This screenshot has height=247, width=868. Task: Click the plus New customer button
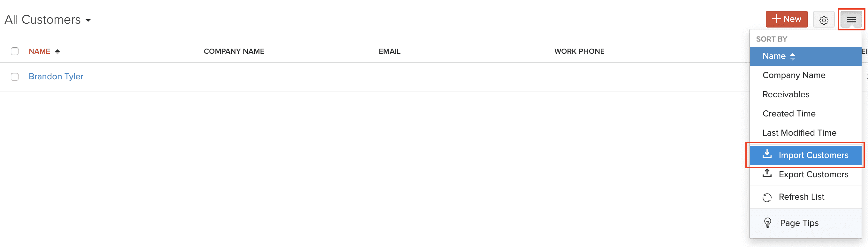point(787,19)
